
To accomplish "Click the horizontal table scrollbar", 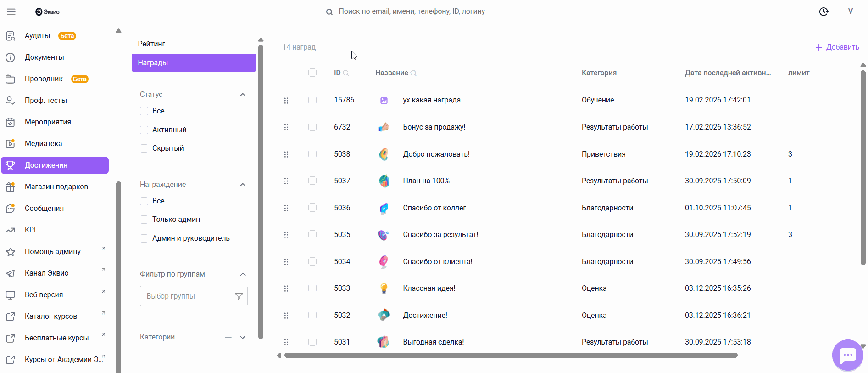I will [x=511, y=356].
